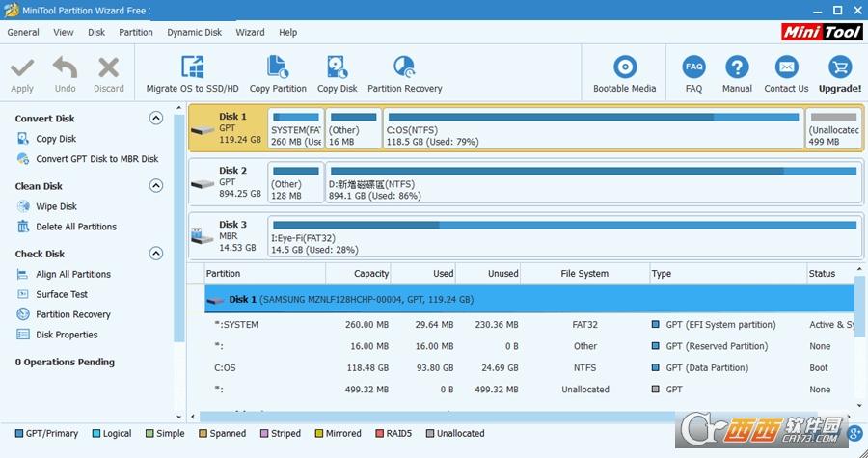Select the Disk 1 SAMSUNG header row
The width and height of the screenshot is (868, 458).
529,299
